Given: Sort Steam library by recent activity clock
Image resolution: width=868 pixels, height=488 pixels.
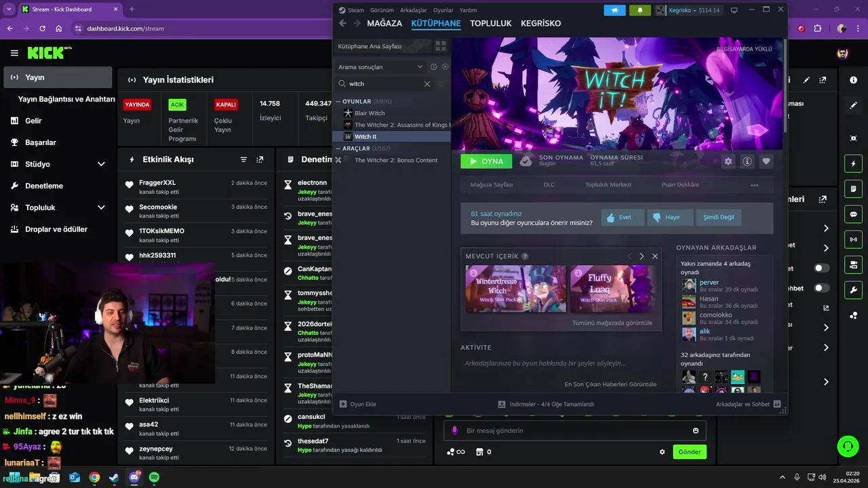Looking at the screenshot, I should [433, 66].
